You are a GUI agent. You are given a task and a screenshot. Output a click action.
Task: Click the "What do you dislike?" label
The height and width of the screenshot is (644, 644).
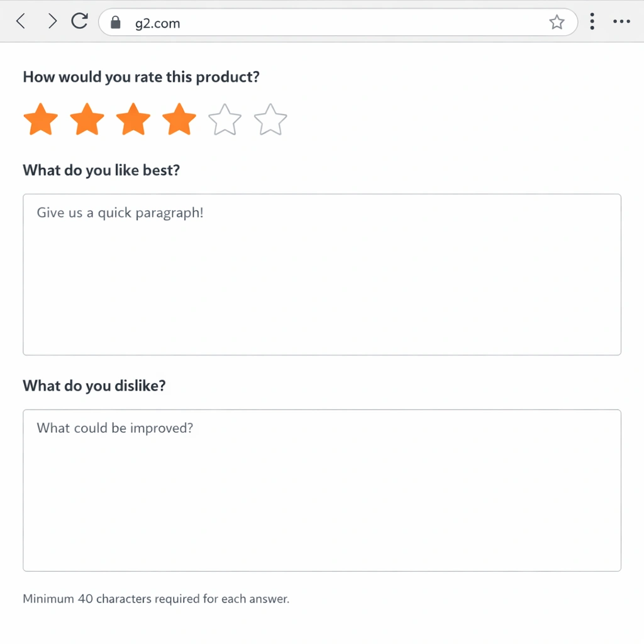pos(94,386)
